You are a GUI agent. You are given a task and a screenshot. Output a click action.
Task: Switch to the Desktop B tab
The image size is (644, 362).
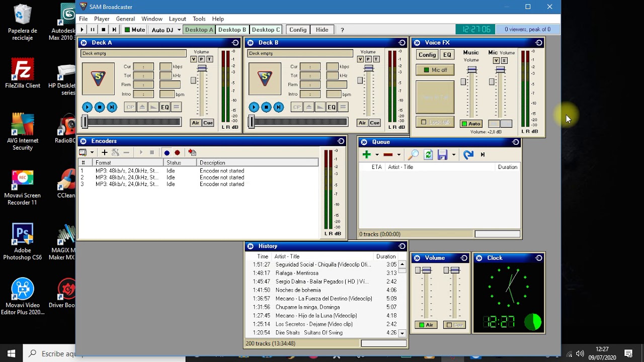[232, 30]
